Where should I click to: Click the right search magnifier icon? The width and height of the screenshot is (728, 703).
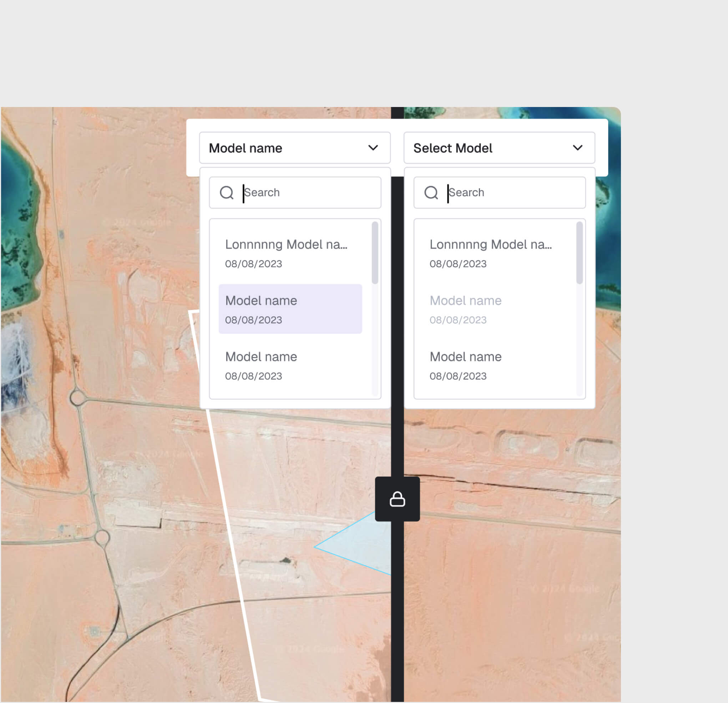point(431,193)
